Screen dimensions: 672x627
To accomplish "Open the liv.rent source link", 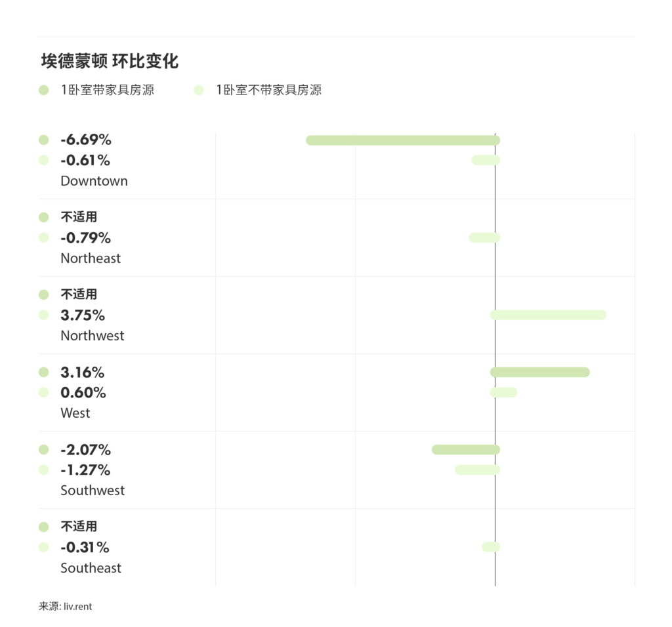I will (x=77, y=607).
